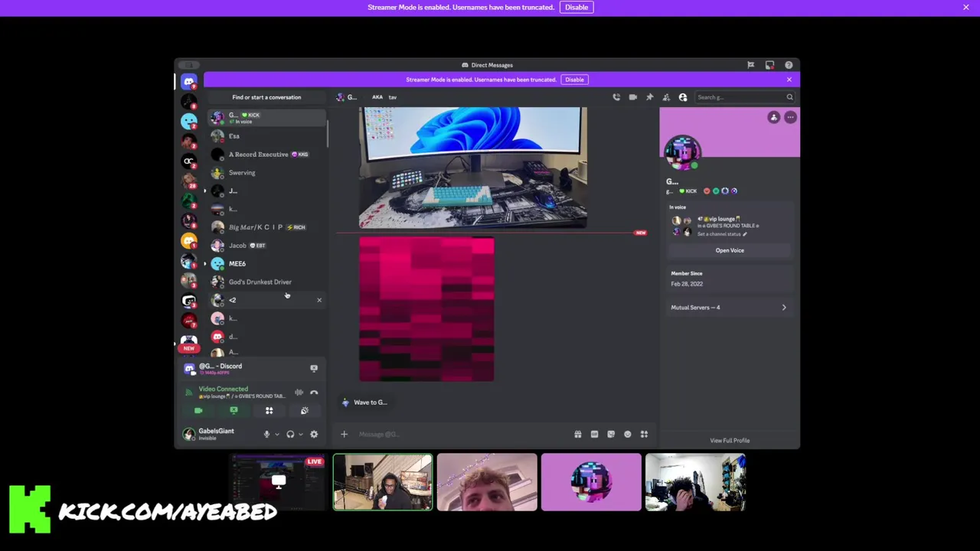Mute the microphone
The image size is (980, 551).
[266, 435]
